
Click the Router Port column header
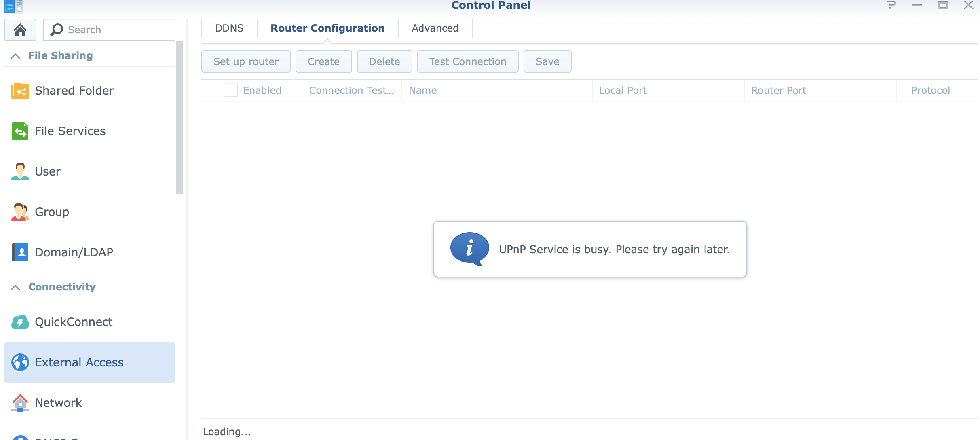[x=820, y=90]
